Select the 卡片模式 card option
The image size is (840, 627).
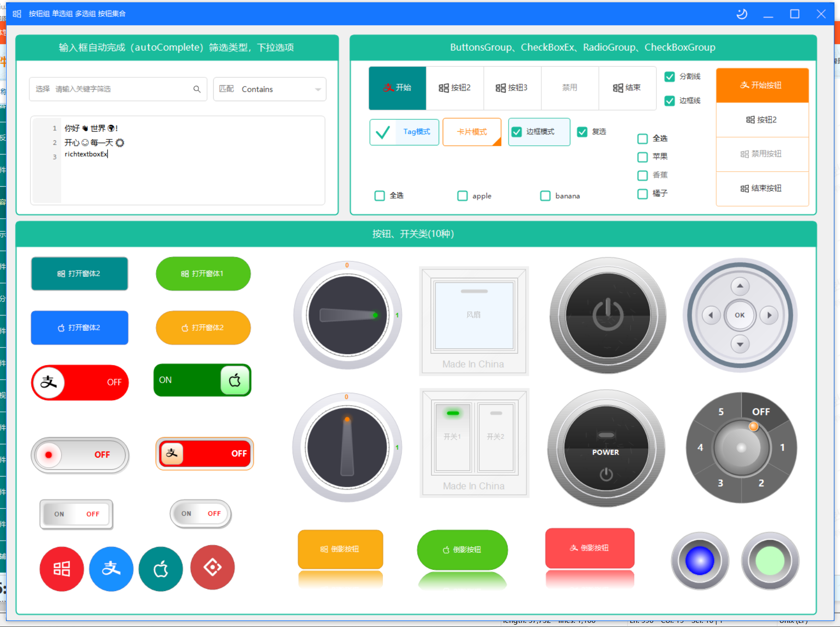(472, 132)
